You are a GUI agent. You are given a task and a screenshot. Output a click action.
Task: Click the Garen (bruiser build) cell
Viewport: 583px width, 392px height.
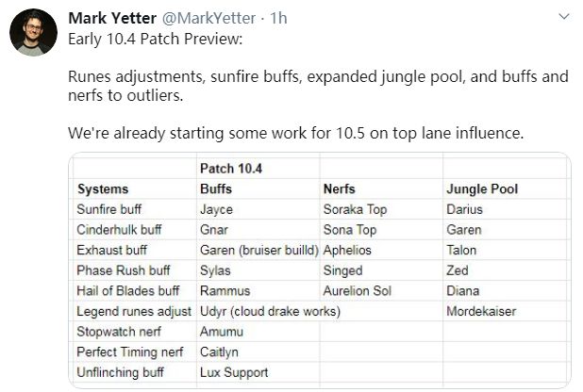point(259,250)
